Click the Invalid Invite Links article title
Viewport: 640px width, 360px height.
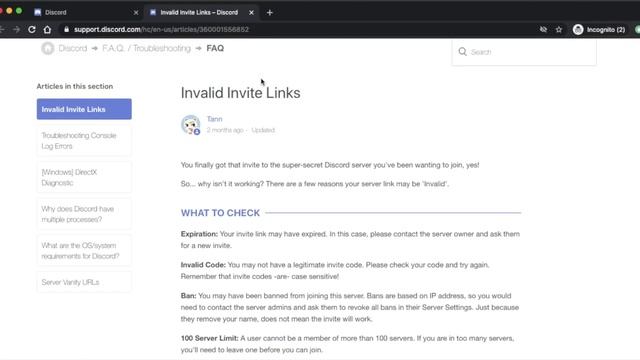point(240,93)
